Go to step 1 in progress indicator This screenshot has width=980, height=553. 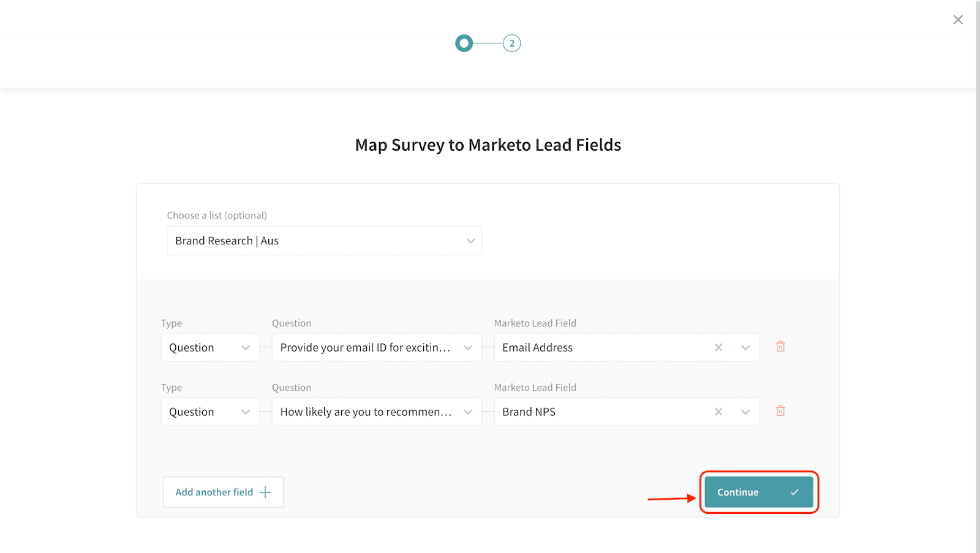tap(464, 43)
